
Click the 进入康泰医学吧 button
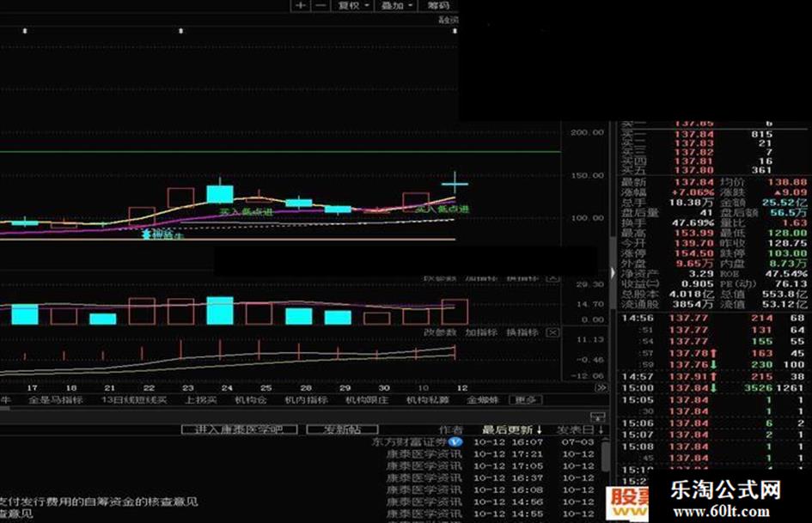point(239,429)
